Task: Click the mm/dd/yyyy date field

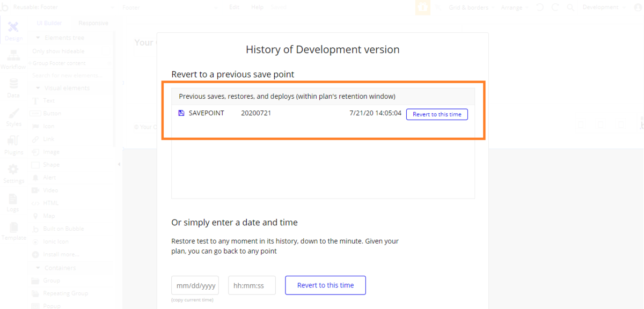Action: point(195,285)
